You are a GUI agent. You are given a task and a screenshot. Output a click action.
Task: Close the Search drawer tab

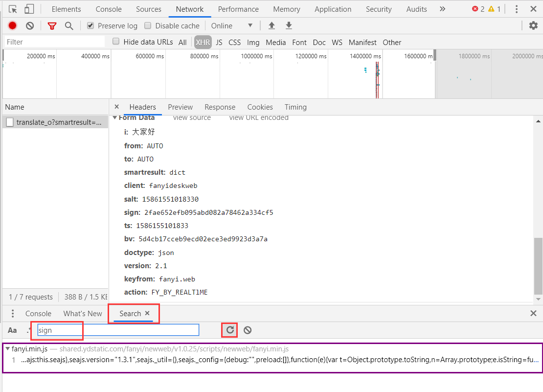coord(148,313)
